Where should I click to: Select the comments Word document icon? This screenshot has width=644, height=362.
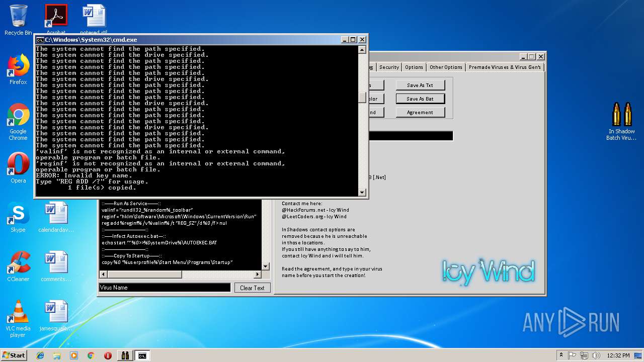point(56,266)
